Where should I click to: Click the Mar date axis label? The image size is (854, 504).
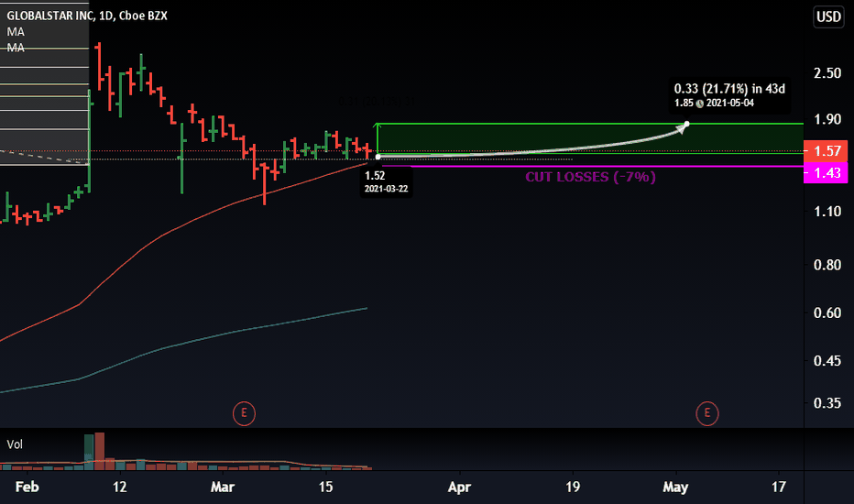tap(223, 487)
